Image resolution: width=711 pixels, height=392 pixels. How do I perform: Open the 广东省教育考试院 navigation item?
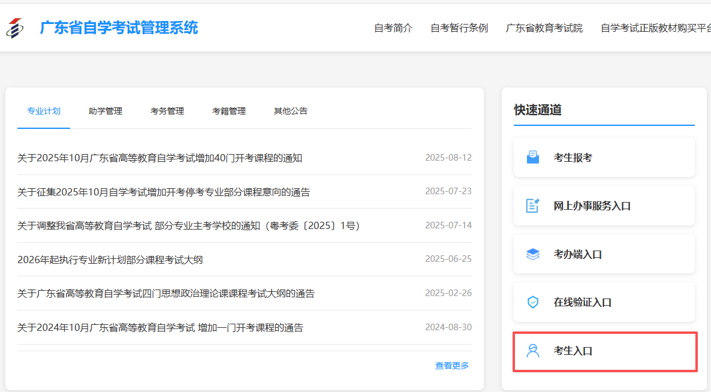click(x=544, y=28)
